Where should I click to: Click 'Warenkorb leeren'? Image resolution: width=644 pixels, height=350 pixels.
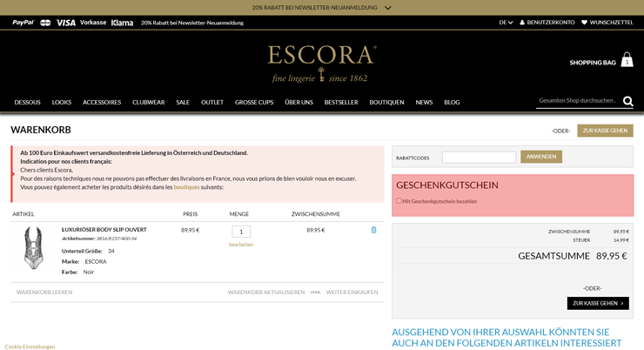[44, 292]
